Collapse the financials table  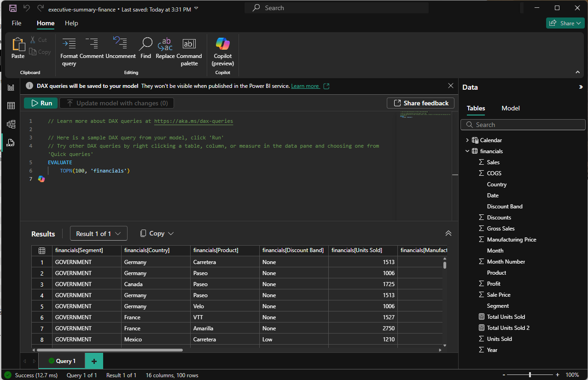coord(467,151)
